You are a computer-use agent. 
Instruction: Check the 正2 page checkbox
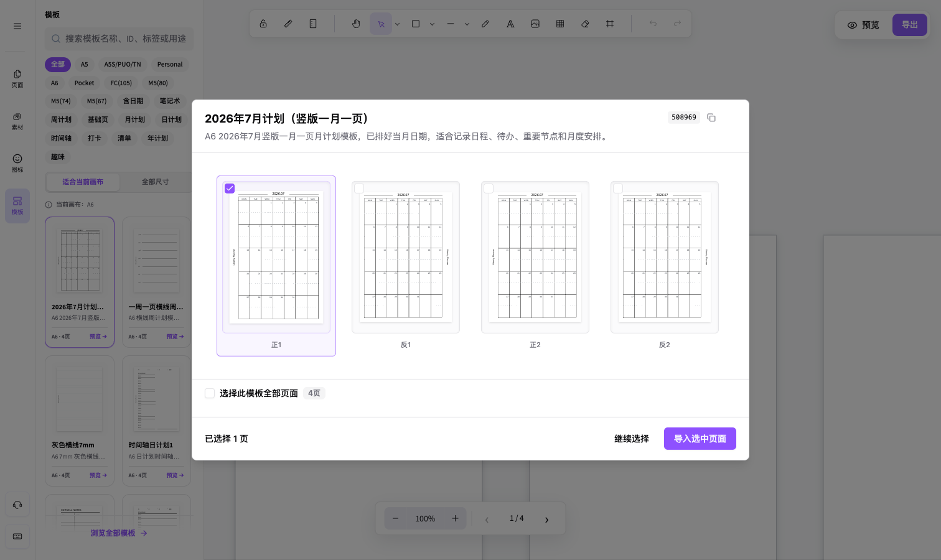(489, 189)
